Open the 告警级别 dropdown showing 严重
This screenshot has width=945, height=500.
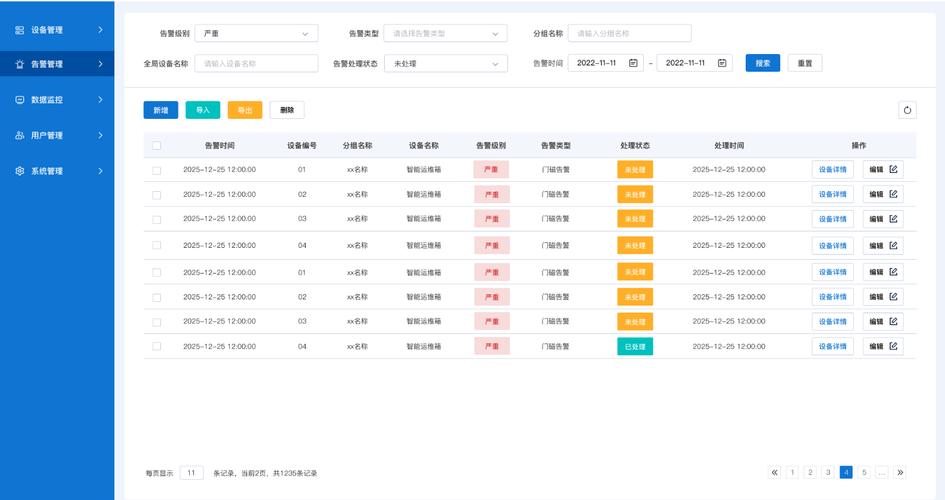click(x=256, y=34)
